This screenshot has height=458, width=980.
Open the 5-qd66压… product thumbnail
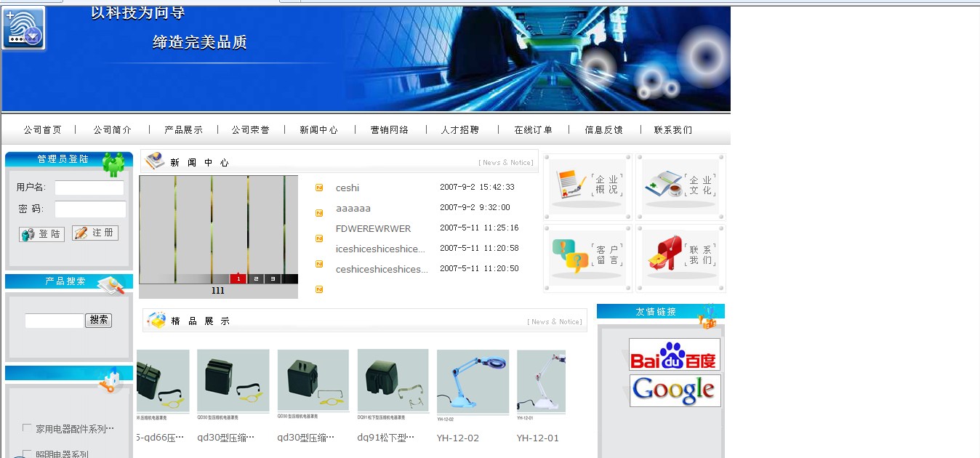pos(163,385)
